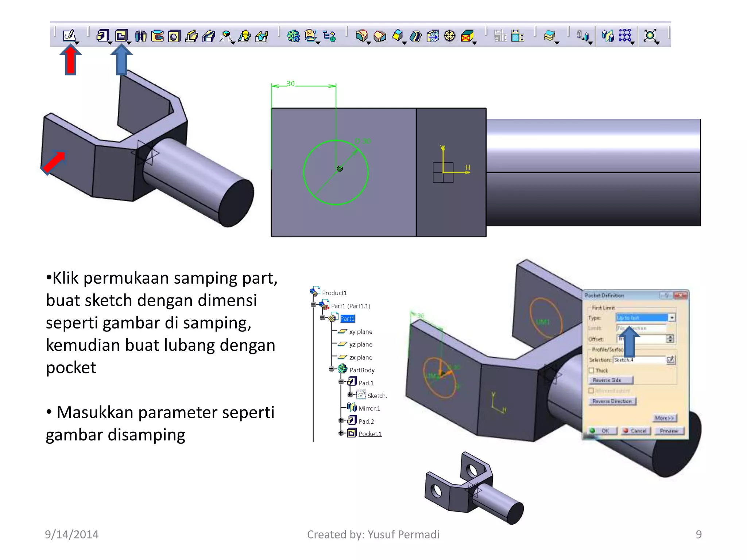The image size is (747, 560).
Task: Click the Selection field showing Sketch.4
Action: point(639,360)
